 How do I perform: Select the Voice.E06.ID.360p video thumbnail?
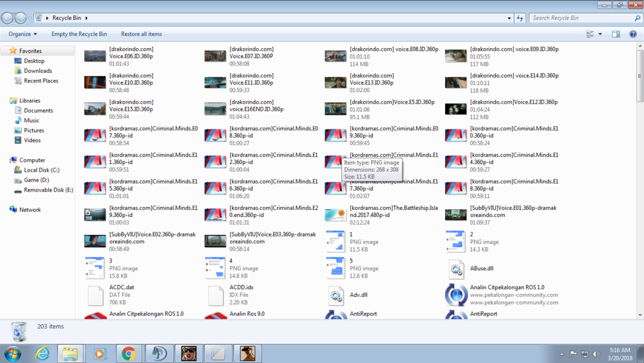pyautogui.click(x=95, y=56)
